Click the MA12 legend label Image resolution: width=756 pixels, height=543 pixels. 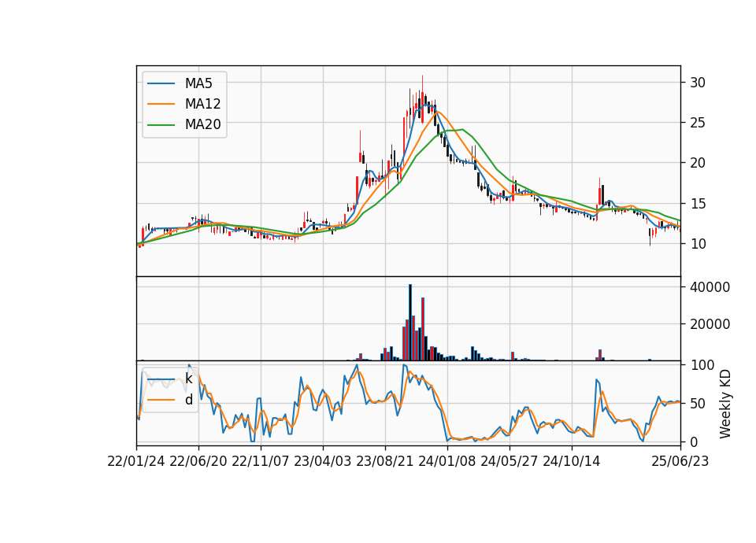[202, 104]
